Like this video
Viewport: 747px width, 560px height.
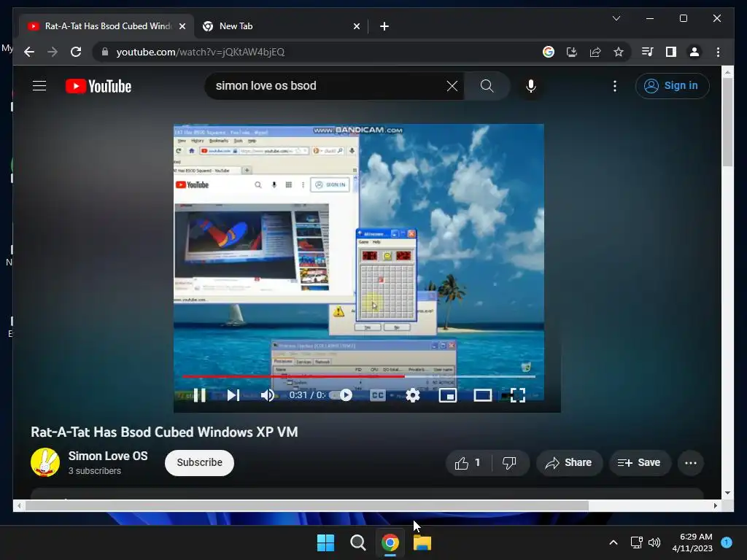pyautogui.click(x=468, y=463)
